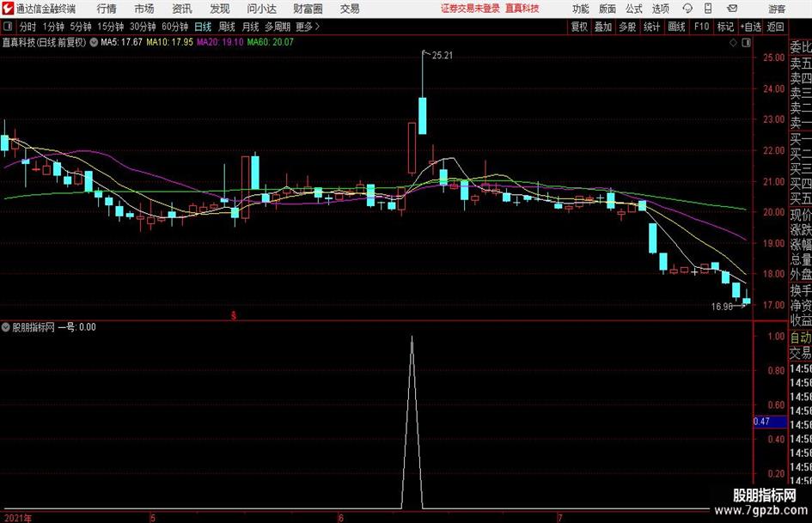This screenshot has height=523, width=812.
Task: Switch to 分时 intraday view
Action: pyautogui.click(x=27, y=27)
